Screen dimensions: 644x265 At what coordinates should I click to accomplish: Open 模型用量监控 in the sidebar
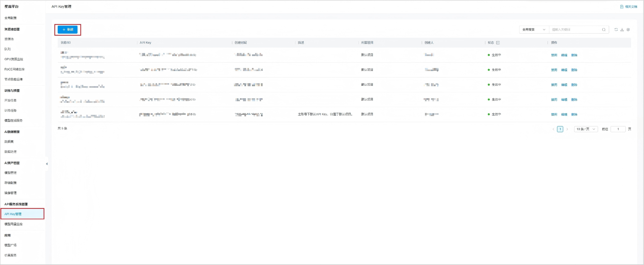14,224
